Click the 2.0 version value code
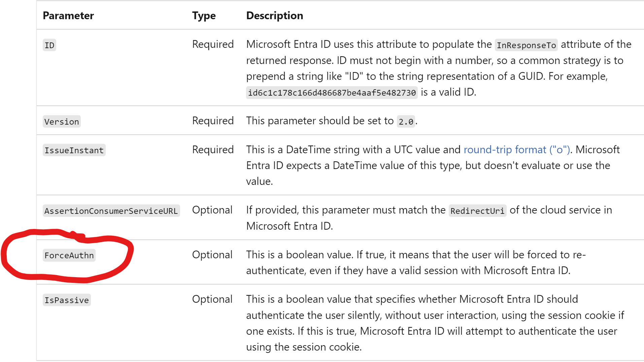 (406, 122)
